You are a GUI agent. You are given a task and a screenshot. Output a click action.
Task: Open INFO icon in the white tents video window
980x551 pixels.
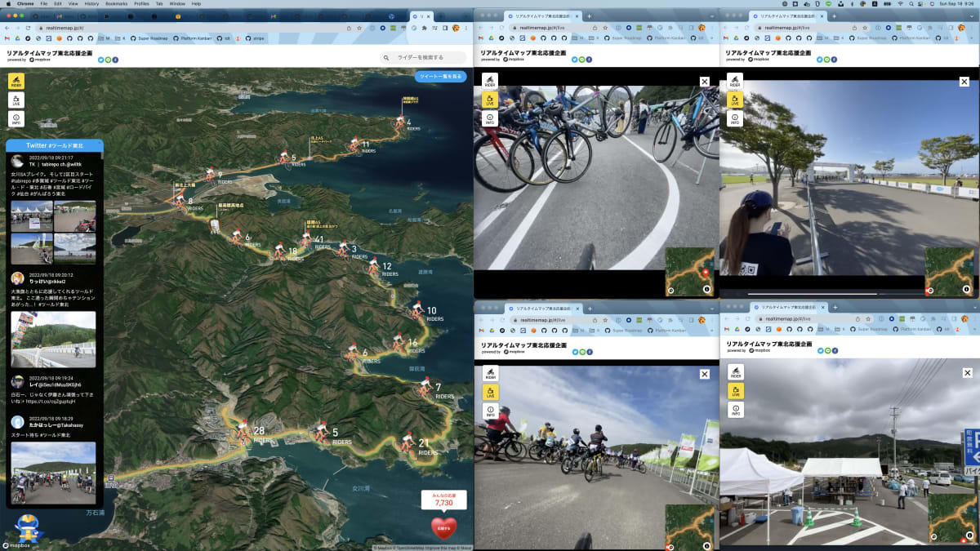click(736, 411)
